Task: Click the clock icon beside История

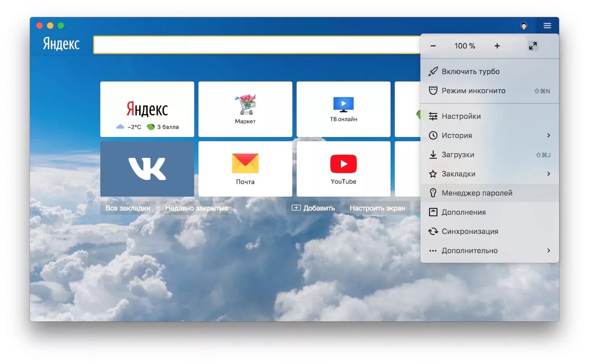Action: (x=433, y=135)
